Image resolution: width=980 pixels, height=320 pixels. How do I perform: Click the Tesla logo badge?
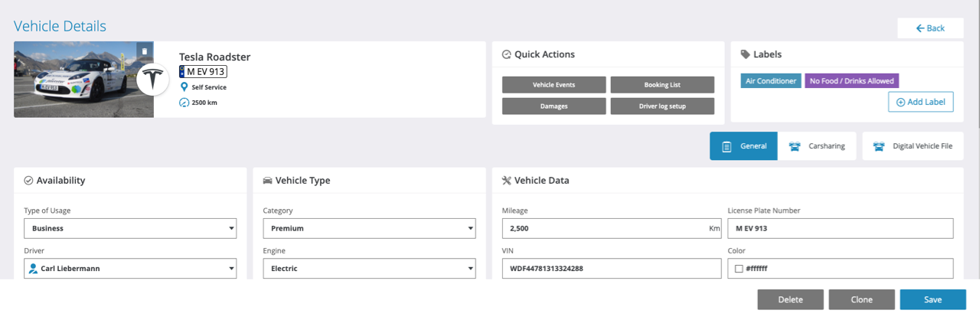click(152, 80)
